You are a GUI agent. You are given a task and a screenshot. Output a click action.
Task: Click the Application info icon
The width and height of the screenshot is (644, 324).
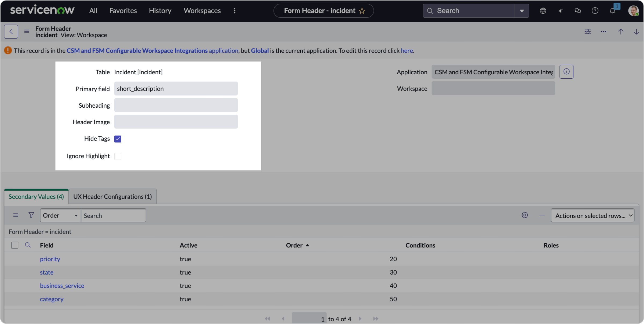click(566, 72)
